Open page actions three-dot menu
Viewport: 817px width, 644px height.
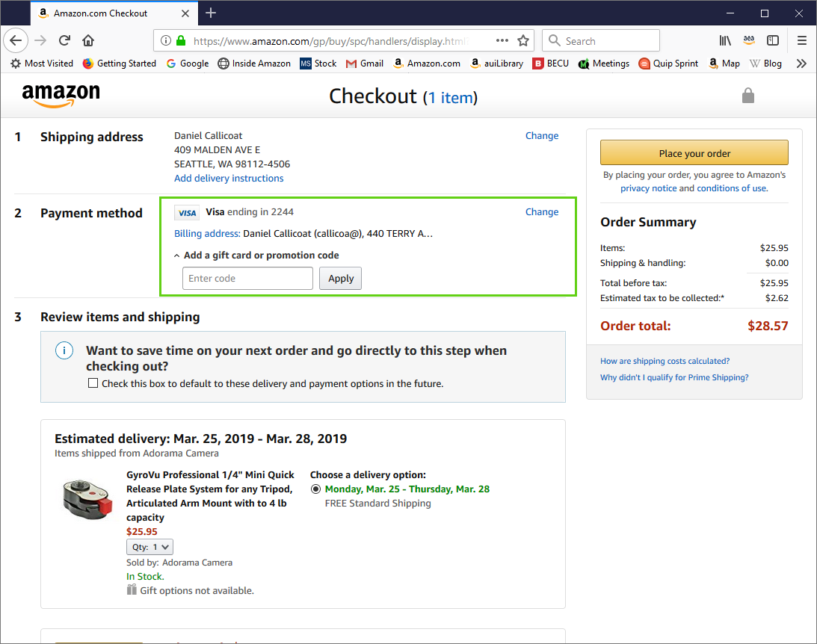(502, 40)
